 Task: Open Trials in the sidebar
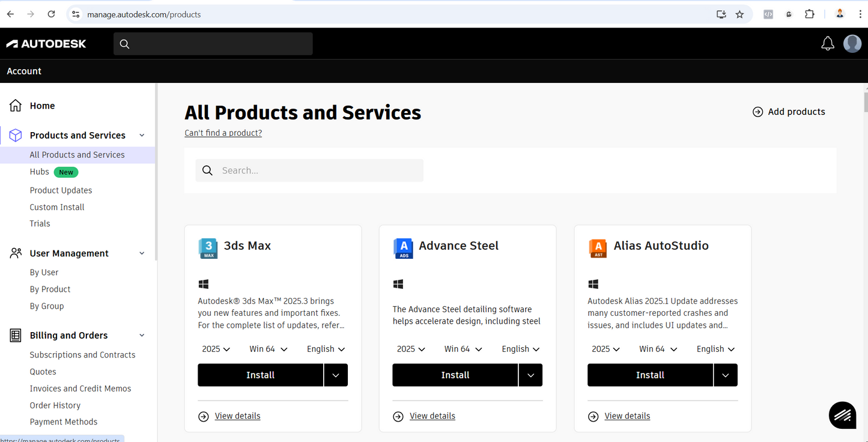[40, 223]
